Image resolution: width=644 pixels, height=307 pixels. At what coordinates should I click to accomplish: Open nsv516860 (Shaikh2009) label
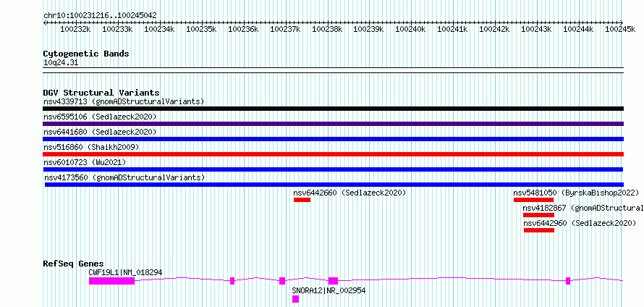(x=91, y=147)
